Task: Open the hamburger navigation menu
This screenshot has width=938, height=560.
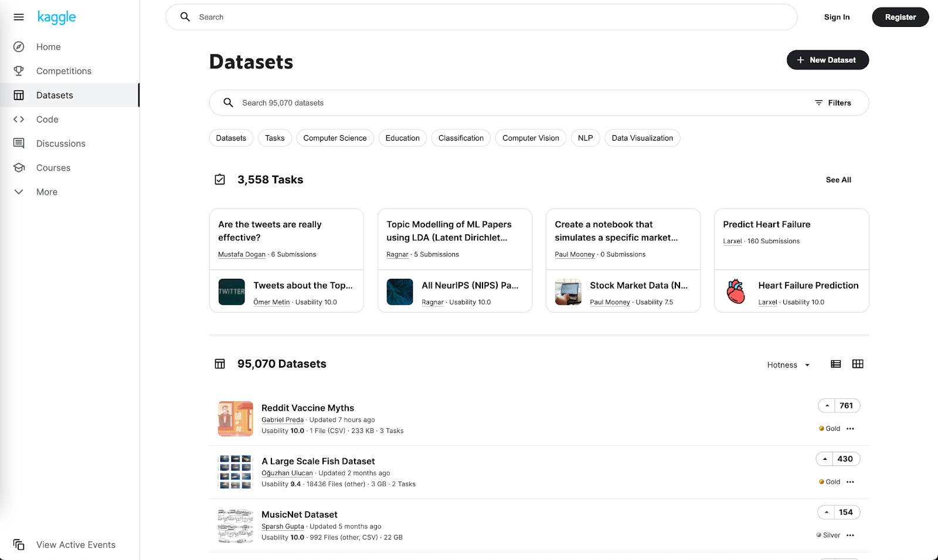Action: pos(19,17)
